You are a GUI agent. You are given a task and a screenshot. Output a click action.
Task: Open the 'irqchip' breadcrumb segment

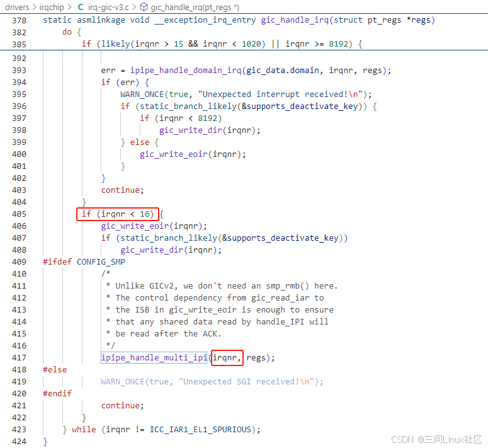(x=52, y=7)
